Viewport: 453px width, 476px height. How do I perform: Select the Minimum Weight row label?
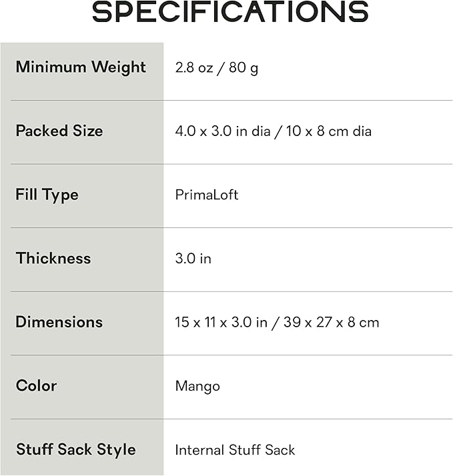(x=81, y=67)
